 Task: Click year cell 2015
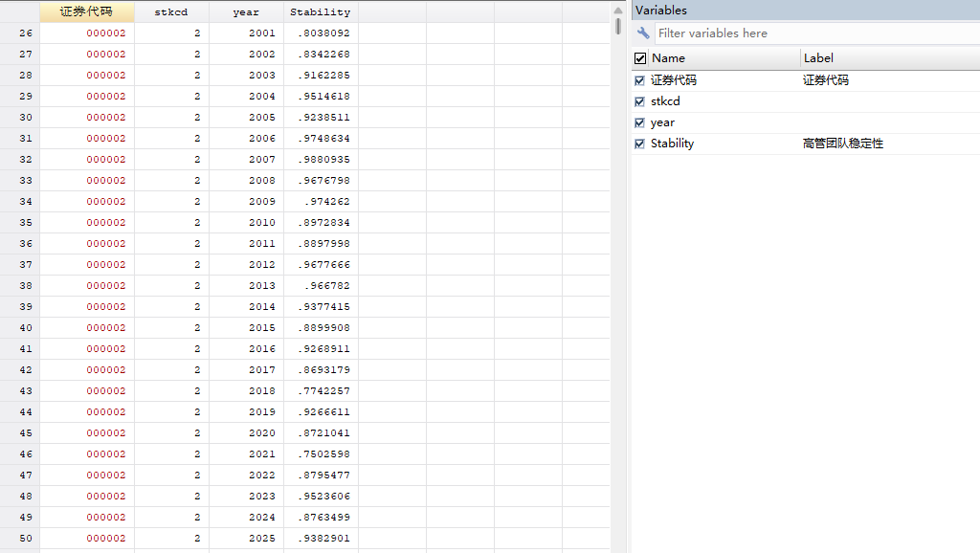[x=246, y=327]
